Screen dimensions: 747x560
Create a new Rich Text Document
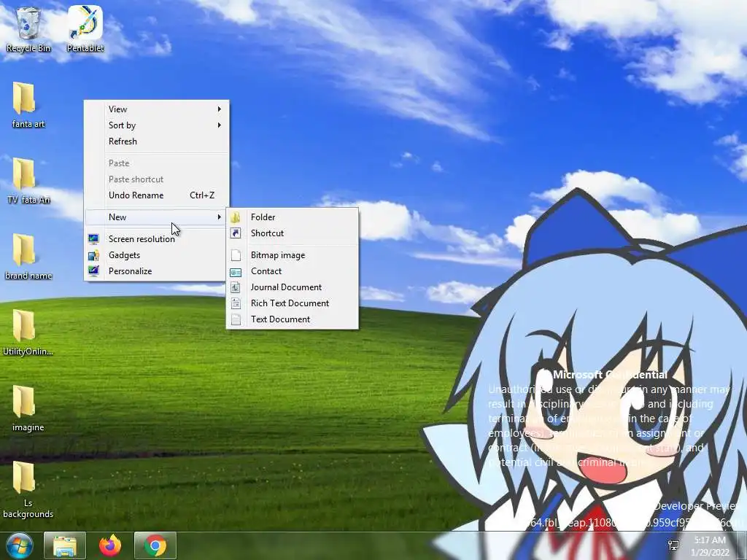[x=292, y=303]
